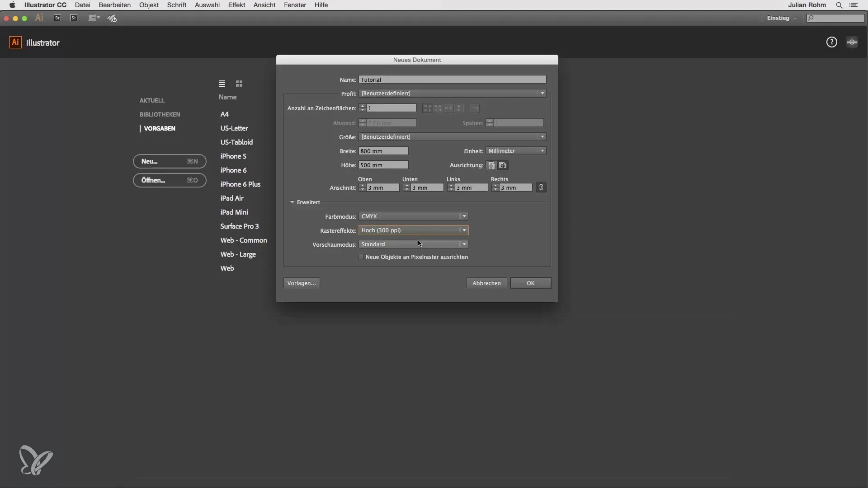Select the VORGABEN tab
This screenshot has height=488, width=868.
point(160,128)
